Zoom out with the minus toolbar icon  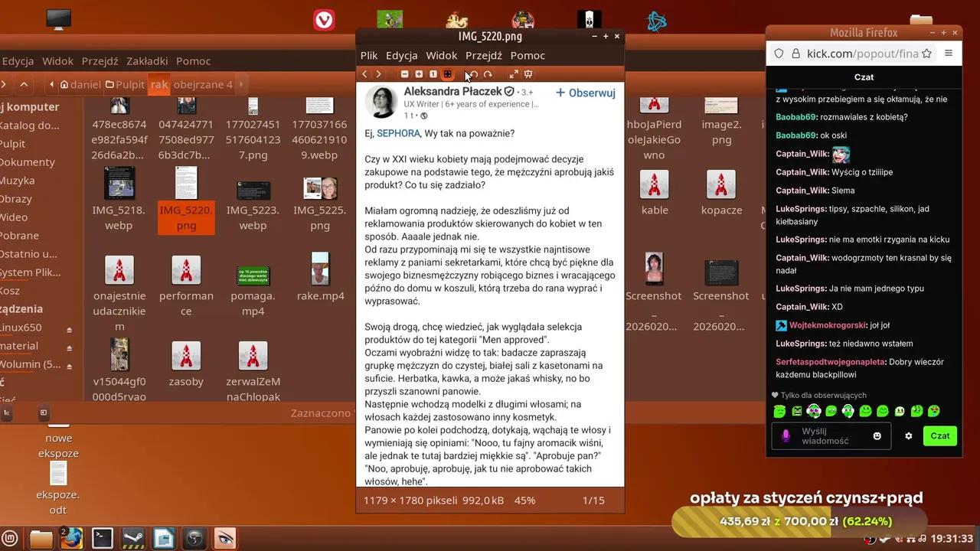pos(405,74)
